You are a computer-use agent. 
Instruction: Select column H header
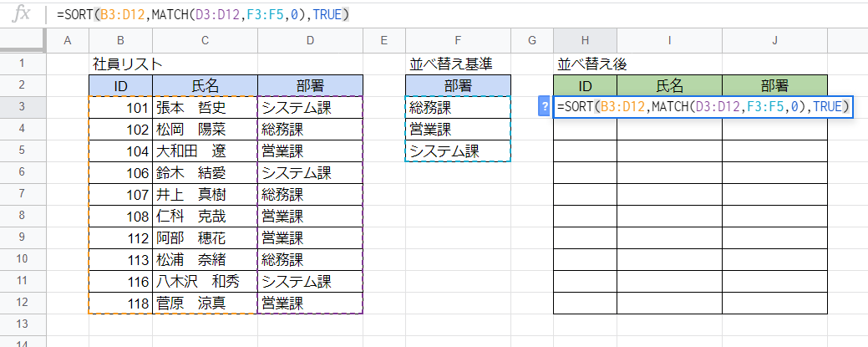(585, 40)
